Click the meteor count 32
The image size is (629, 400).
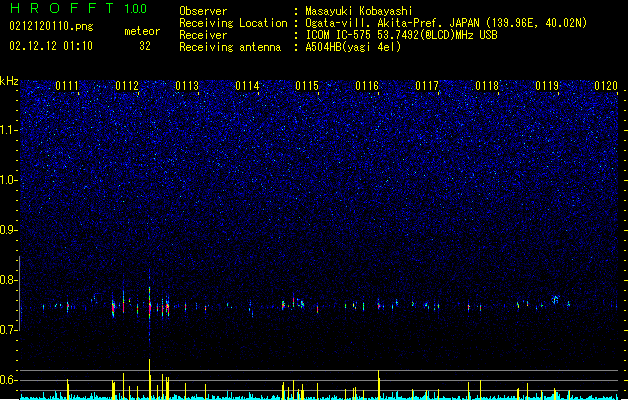145,46
